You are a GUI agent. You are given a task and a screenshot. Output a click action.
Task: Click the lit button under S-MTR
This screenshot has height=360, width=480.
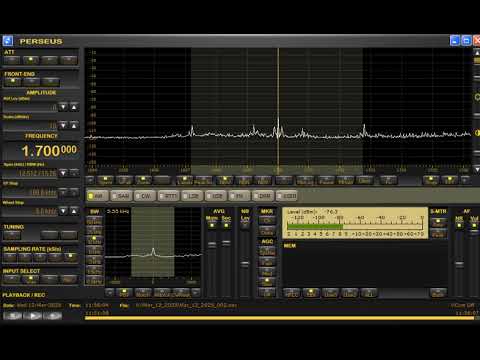click(x=438, y=222)
